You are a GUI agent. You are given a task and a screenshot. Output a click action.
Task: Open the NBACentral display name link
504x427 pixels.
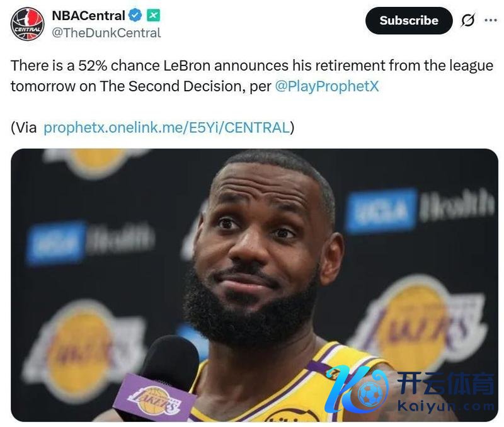[88, 15]
